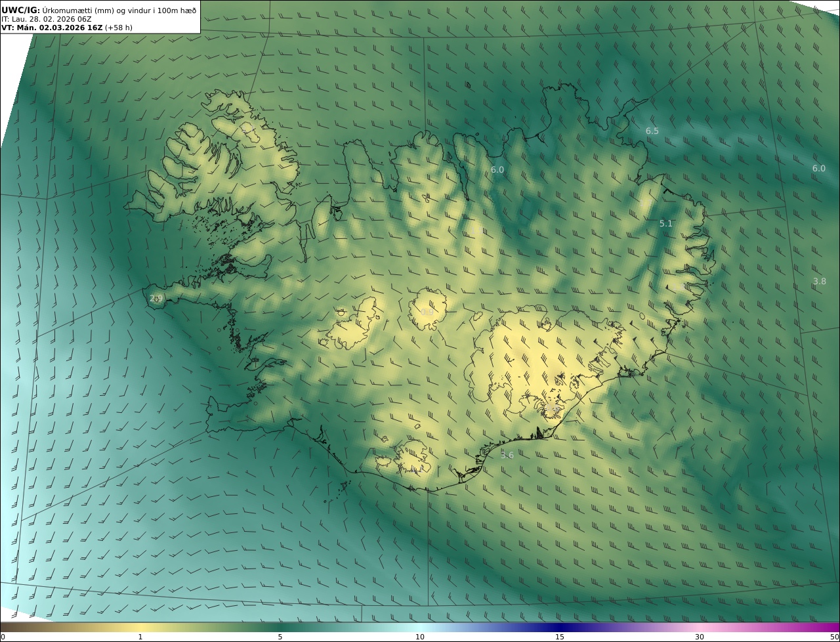This screenshot has width=840, height=642.
Task: Click the '0.9' value on the map
Action: tap(427, 312)
